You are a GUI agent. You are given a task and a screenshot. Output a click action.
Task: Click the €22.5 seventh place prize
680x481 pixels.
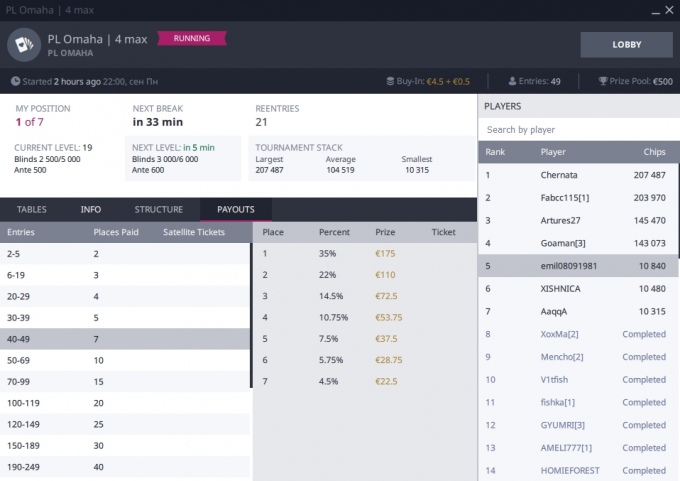point(386,381)
